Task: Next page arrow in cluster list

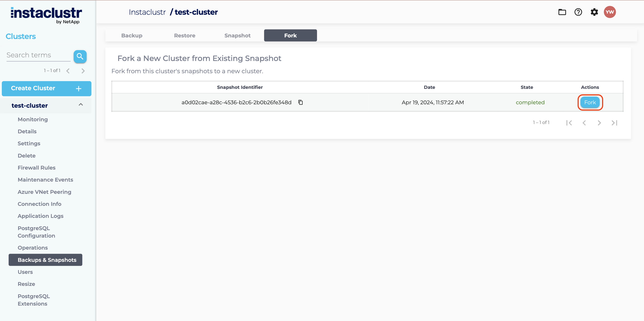Action: [83, 71]
